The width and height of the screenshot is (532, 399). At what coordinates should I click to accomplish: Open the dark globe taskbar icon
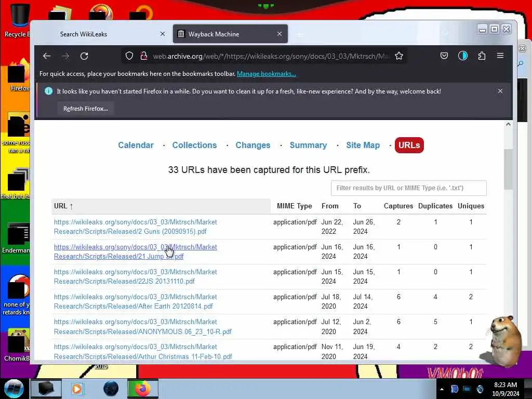(x=111, y=389)
